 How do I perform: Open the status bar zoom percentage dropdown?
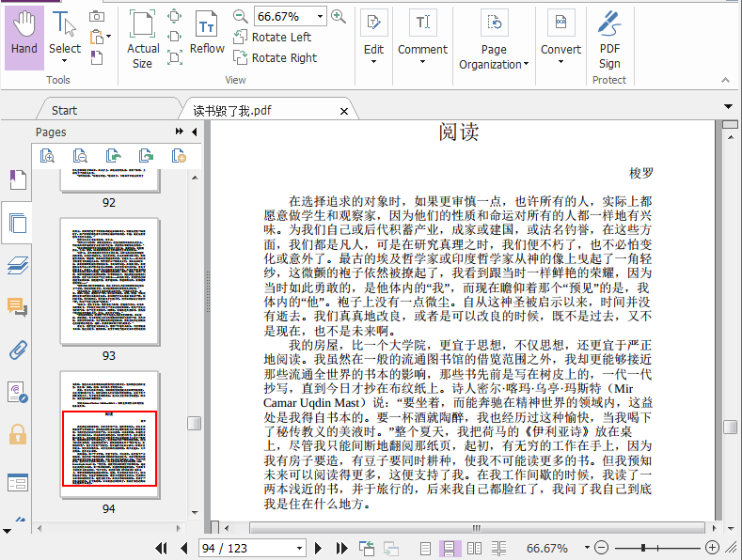point(587,547)
